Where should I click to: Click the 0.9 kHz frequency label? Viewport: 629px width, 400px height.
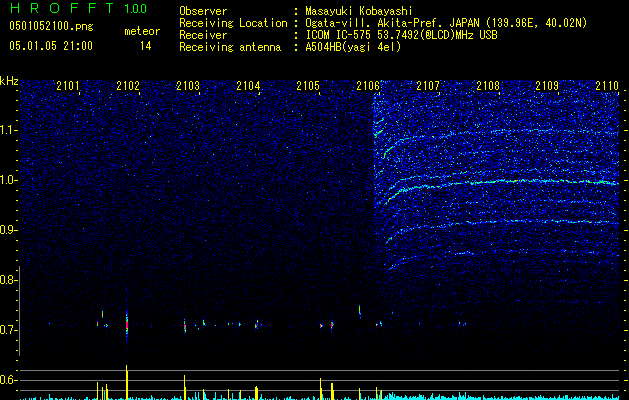[9, 230]
